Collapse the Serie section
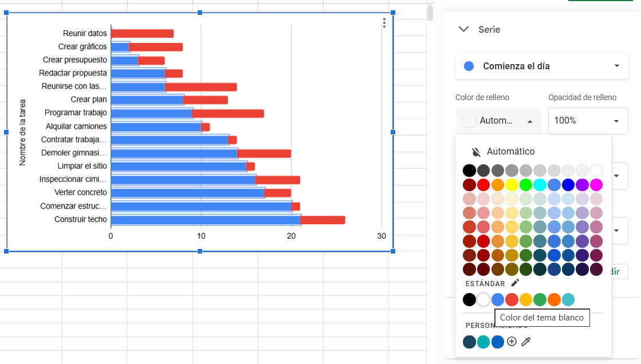Image resolution: width=641 pixels, height=364 pixels. click(463, 29)
